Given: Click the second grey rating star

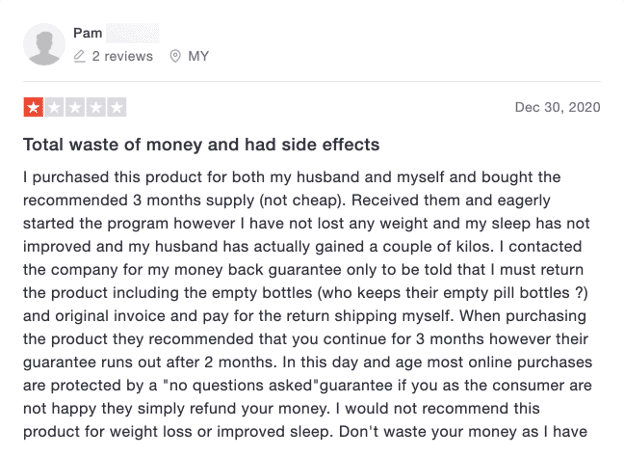Looking at the screenshot, I should [54, 107].
